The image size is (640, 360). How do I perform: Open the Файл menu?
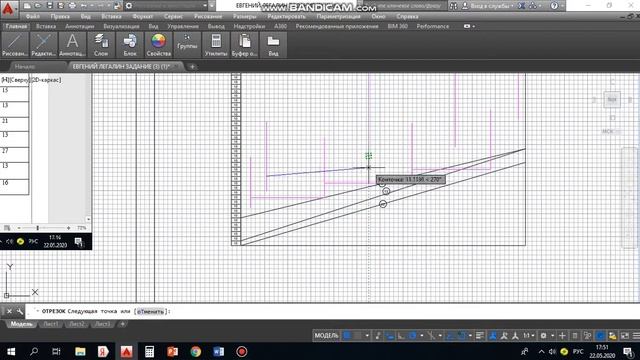(x=33, y=16)
